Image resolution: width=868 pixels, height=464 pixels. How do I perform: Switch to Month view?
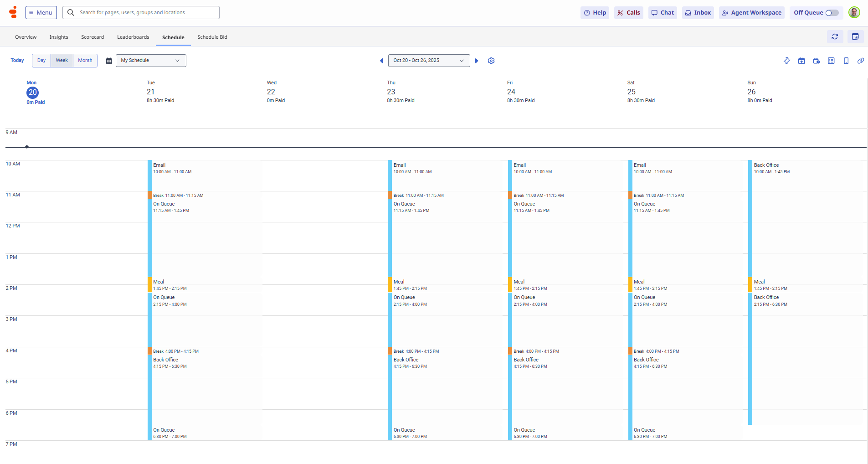point(85,61)
